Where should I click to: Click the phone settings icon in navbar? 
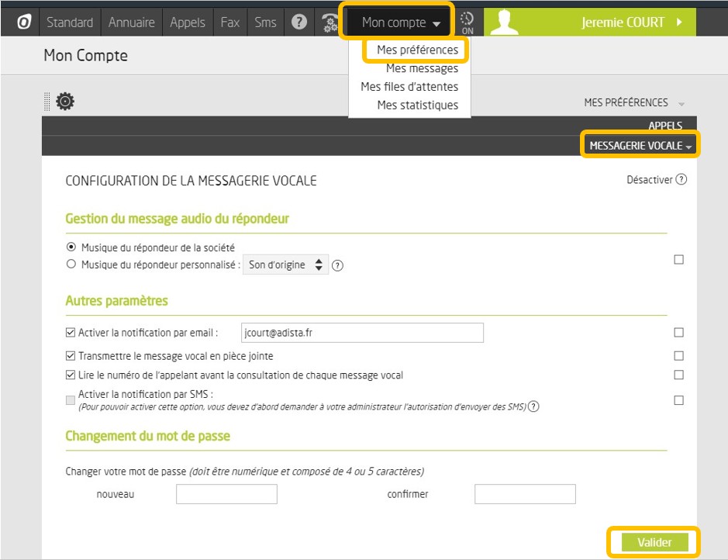coord(330,23)
